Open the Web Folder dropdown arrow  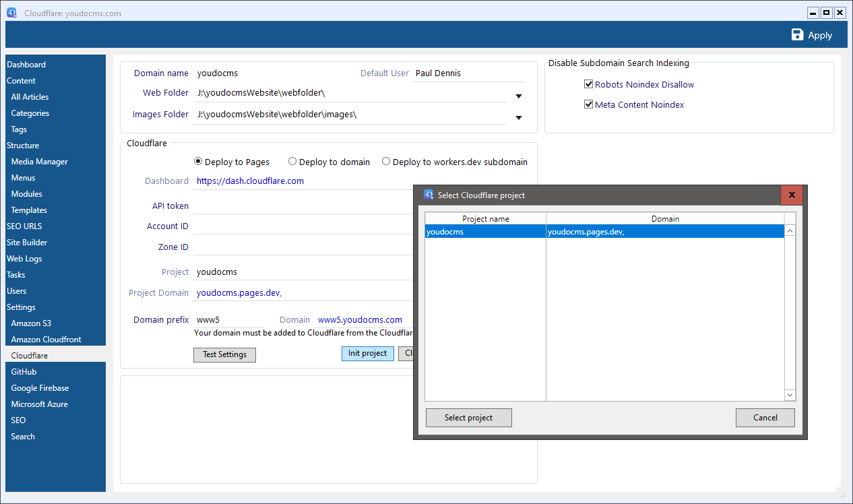click(x=519, y=96)
